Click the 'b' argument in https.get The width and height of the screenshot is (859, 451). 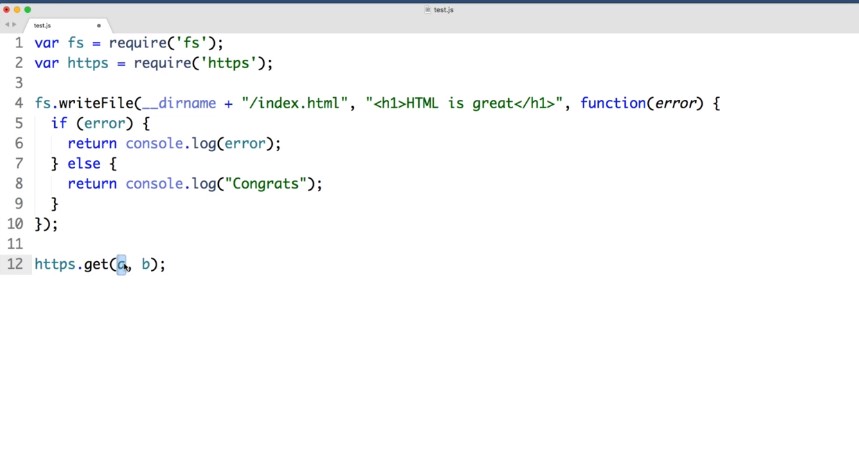pos(145,264)
